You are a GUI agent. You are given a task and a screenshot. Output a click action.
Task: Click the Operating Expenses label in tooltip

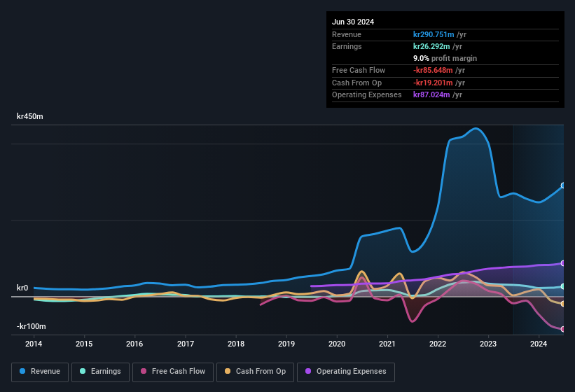click(x=367, y=95)
